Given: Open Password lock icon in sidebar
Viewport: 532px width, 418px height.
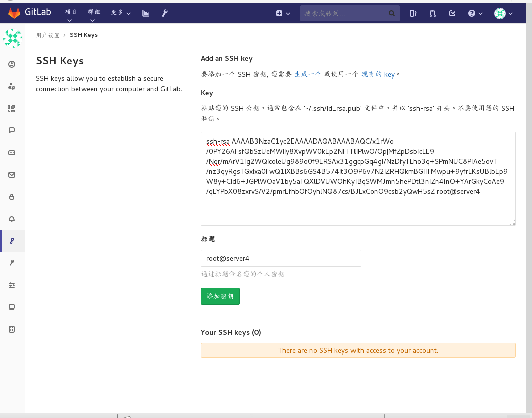Looking at the screenshot, I should (12, 197).
